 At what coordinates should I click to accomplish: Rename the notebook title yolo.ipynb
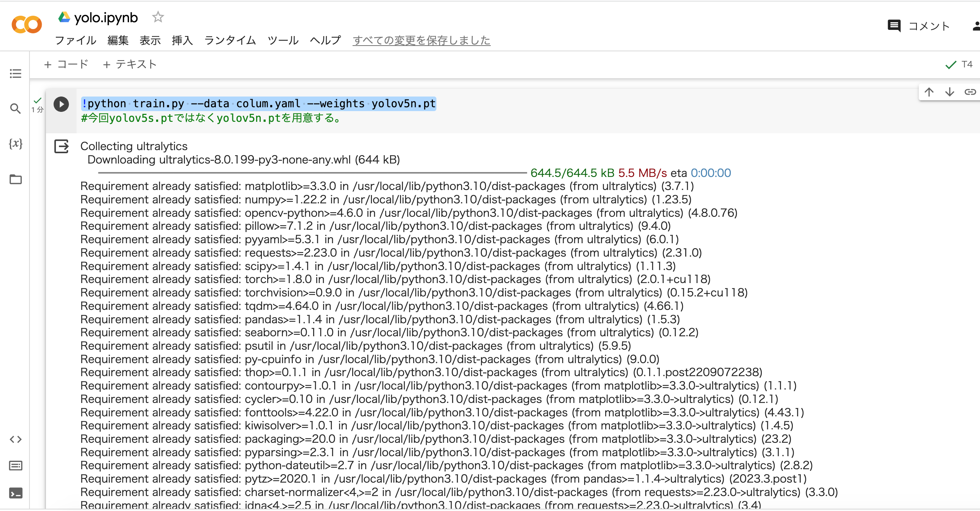pos(106,17)
